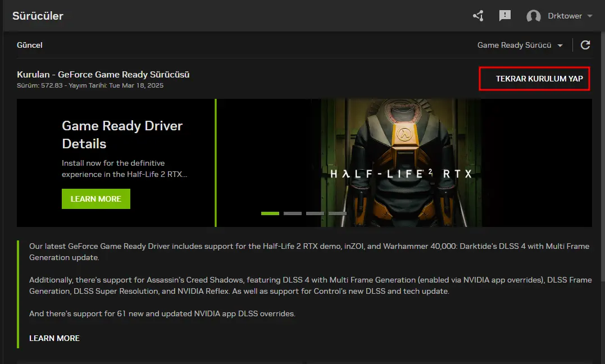Click green LEARN MORE banner button
Image resolution: width=605 pixels, height=364 pixels.
point(95,199)
